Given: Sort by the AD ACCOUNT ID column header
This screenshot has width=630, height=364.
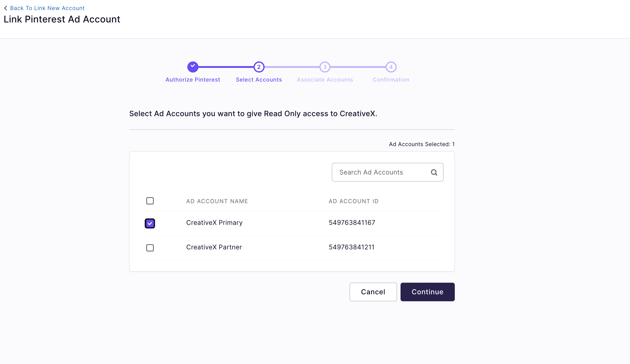Looking at the screenshot, I should click(x=354, y=201).
